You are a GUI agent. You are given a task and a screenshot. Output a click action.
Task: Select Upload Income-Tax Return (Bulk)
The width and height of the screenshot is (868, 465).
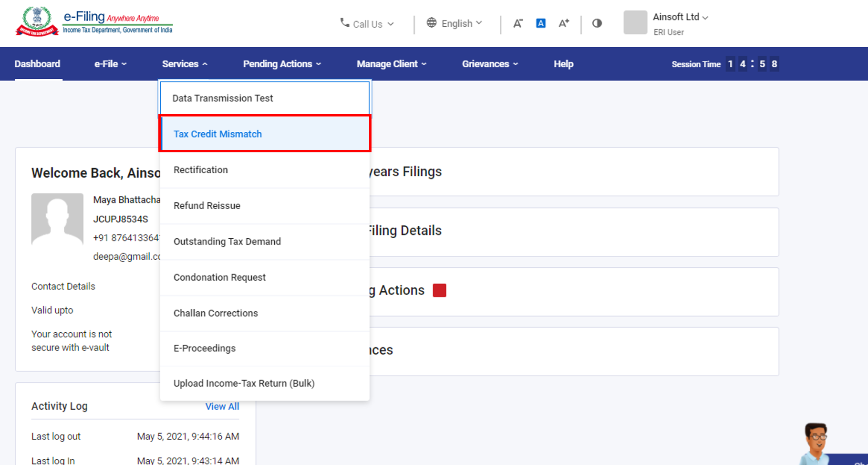pos(244,383)
